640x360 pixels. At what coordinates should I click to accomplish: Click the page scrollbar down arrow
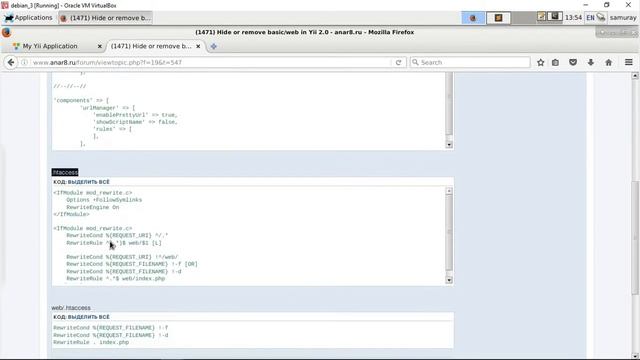point(635,356)
